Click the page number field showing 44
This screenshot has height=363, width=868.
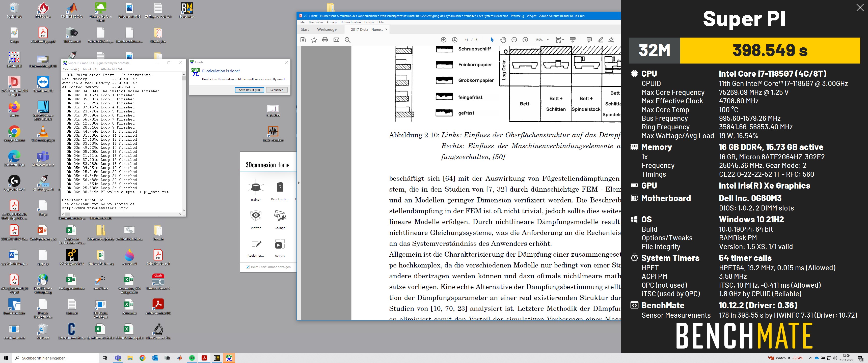(466, 40)
